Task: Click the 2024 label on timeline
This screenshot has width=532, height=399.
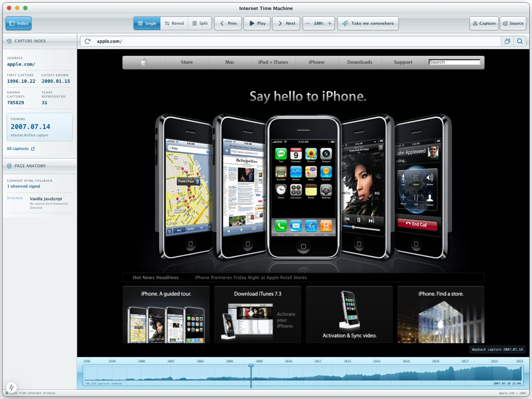Action: (494, 361)
